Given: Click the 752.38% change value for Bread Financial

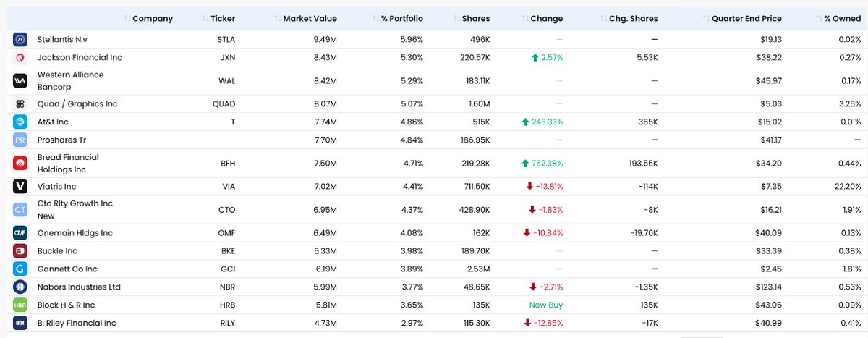Looking at the screenshot, I should pyautogui.click(x=541, y=164).
